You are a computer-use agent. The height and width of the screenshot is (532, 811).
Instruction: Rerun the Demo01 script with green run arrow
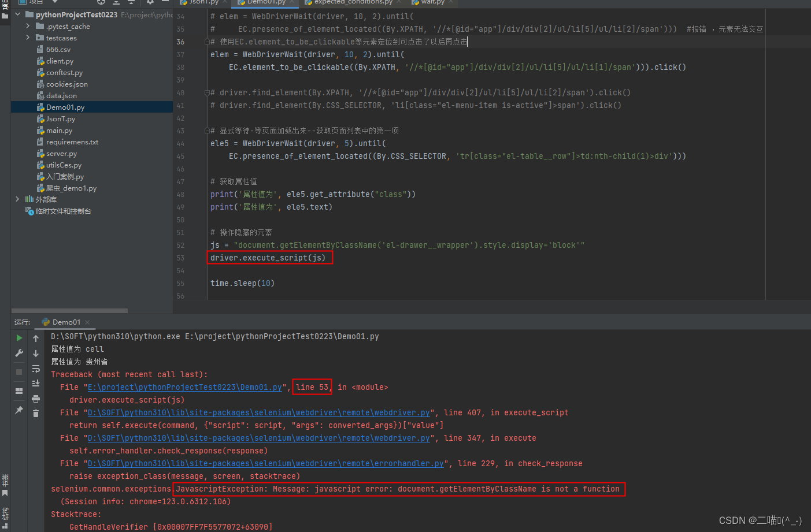coord(19,337)
